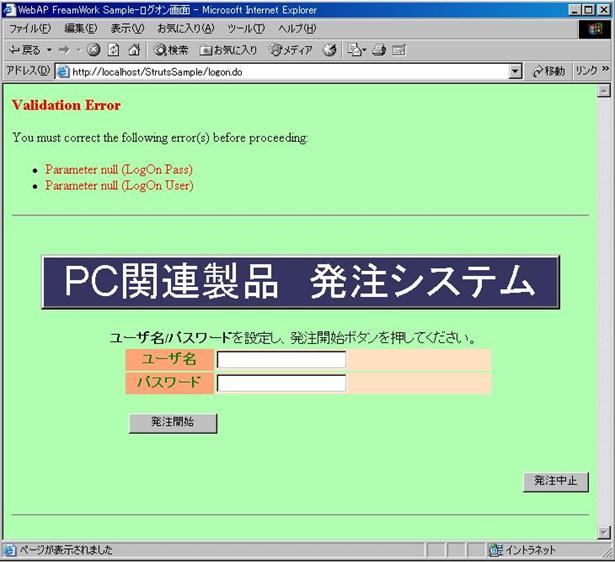The width and height of the screenshot is (615, 562).
Task: Open the Help (ヘルプ) menu
Action: (x=296, y=28)
